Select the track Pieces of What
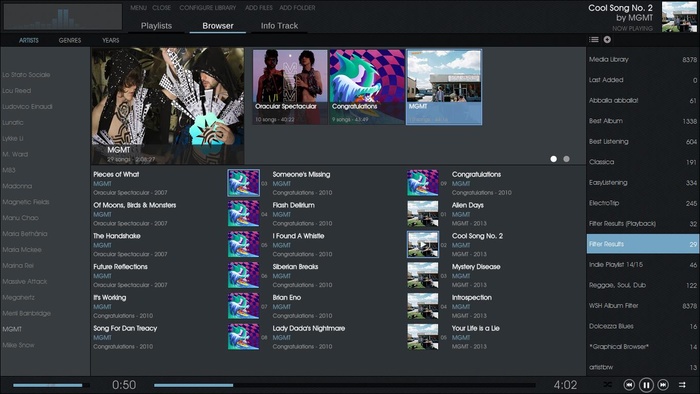700x394 pixels. click(116, 174)
